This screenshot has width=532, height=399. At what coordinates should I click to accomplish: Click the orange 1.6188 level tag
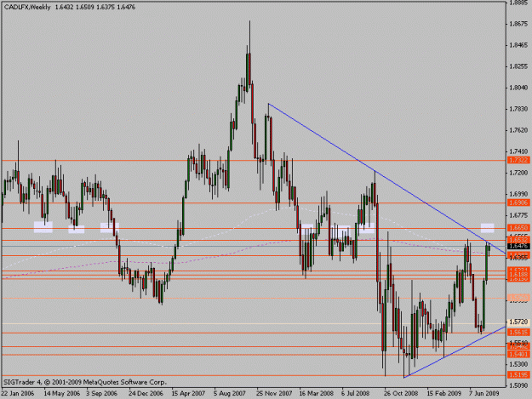point(518,275)
